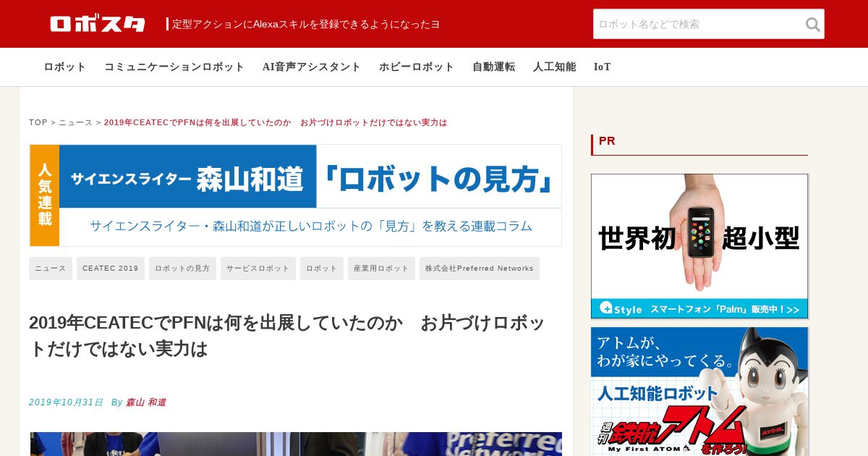Select the ニュース tag
Image resolution: width=868 pixels, height=456 pixels.
[x=51, y=269]
